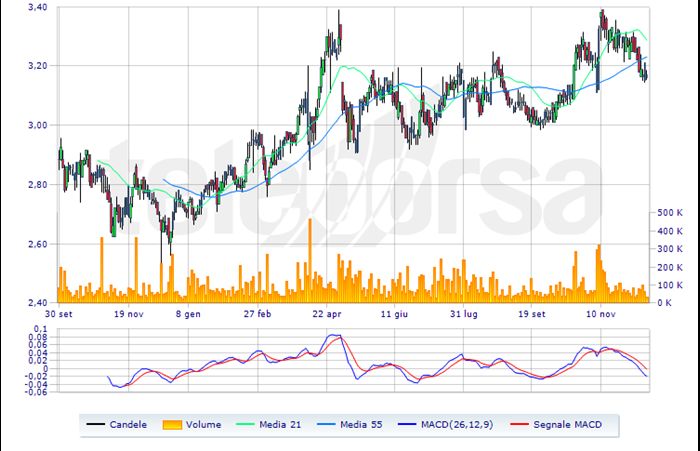Viewport: 700px width, 451px height.
Task: Toggle the Candele series label in legend
Action: point(129,425)
